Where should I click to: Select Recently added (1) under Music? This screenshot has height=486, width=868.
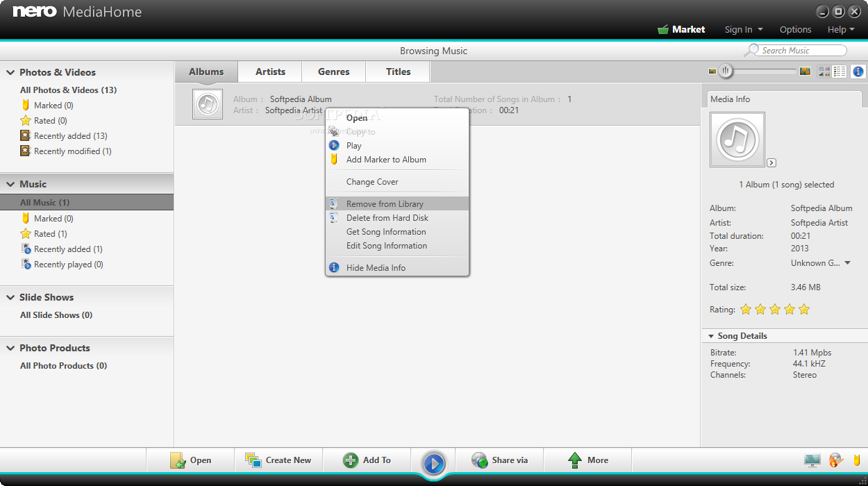62,249
